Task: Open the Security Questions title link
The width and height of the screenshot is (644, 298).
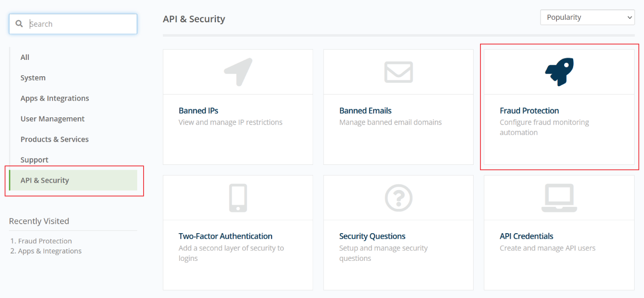Action: point(373,236)
